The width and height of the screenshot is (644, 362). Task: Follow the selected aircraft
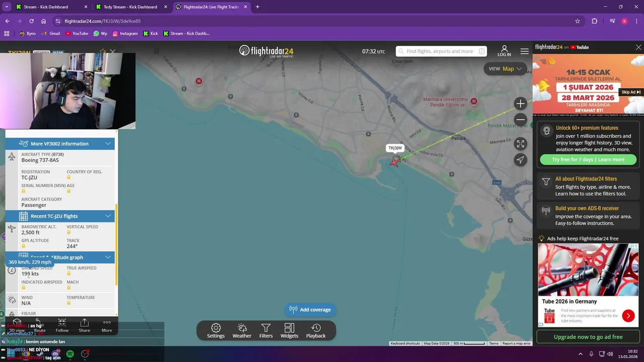(62, 325)
